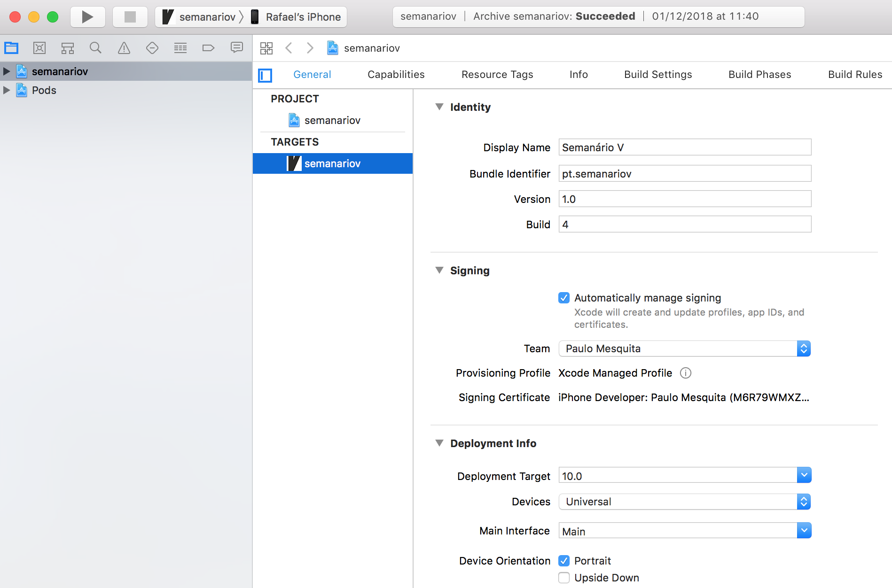Click the Signing Certificate value text
Image resolution: width=892 pixels, height=588 pixels.
[684, 397]
